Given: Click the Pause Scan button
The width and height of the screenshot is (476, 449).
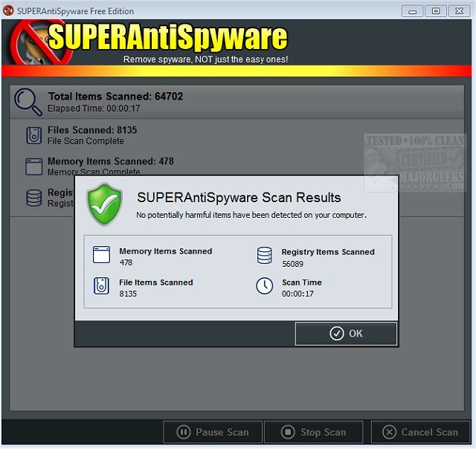Looking at the screenshot, I should [213, 432].
